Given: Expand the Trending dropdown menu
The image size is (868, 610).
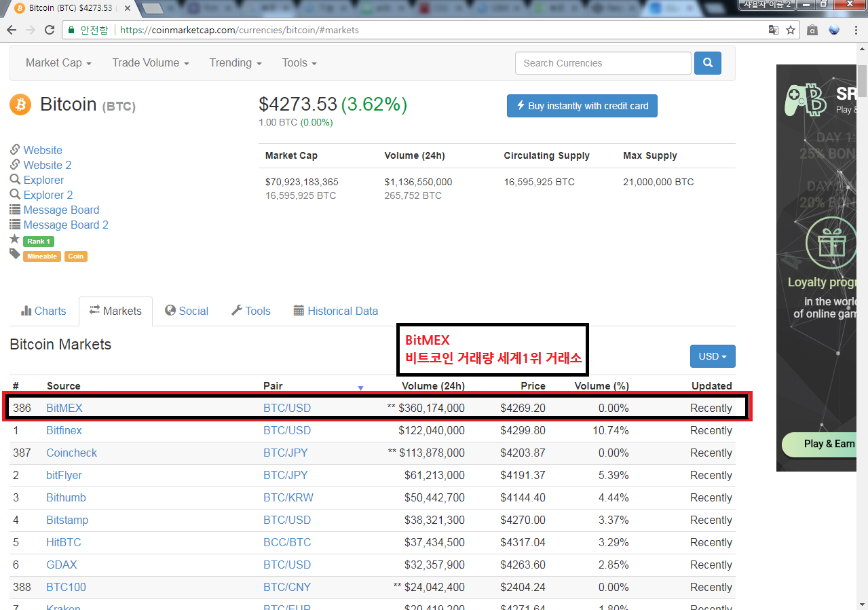Looking at the screenshot, I should click(x=235, y=62).
